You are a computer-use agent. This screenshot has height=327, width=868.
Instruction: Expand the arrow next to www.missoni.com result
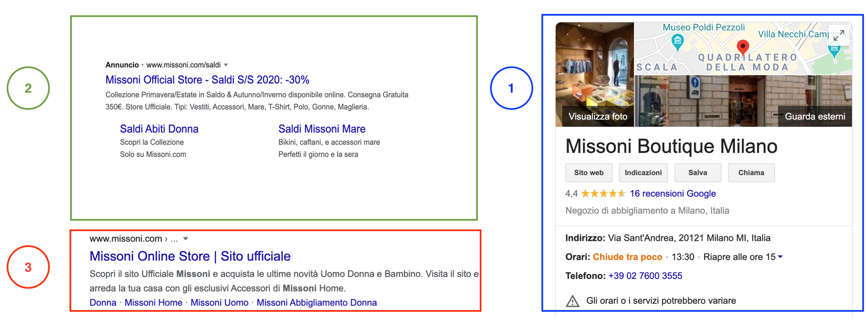click(185, 238)
